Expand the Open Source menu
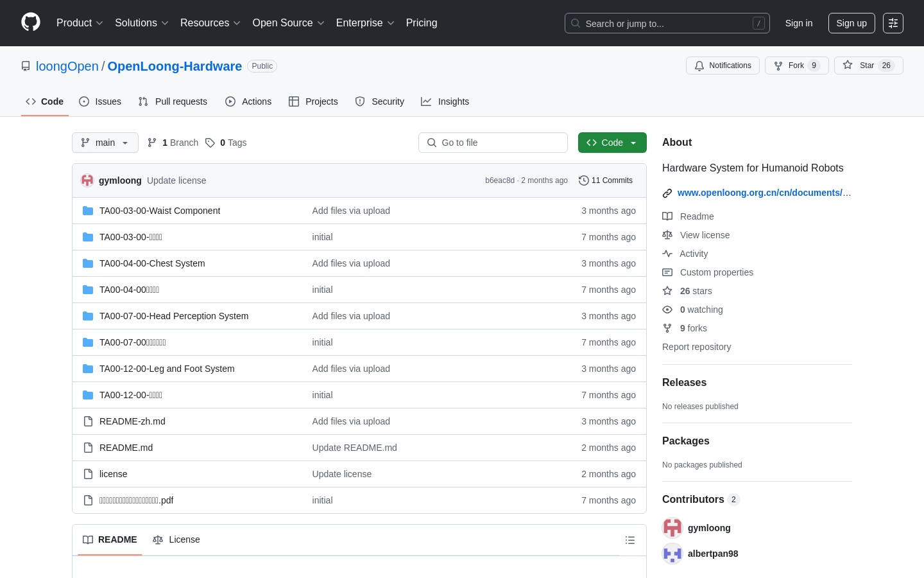This screenshot has height=578, width=924. (x=289, y=22)
